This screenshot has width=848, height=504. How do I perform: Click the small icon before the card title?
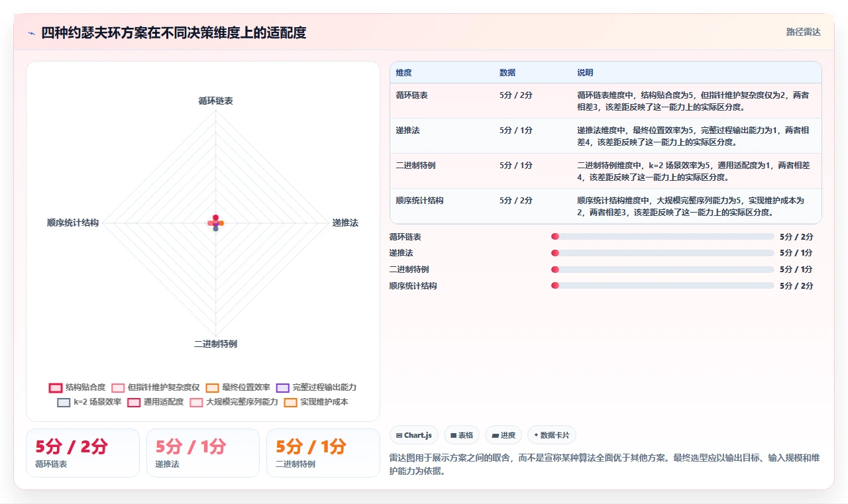[31, 33]
